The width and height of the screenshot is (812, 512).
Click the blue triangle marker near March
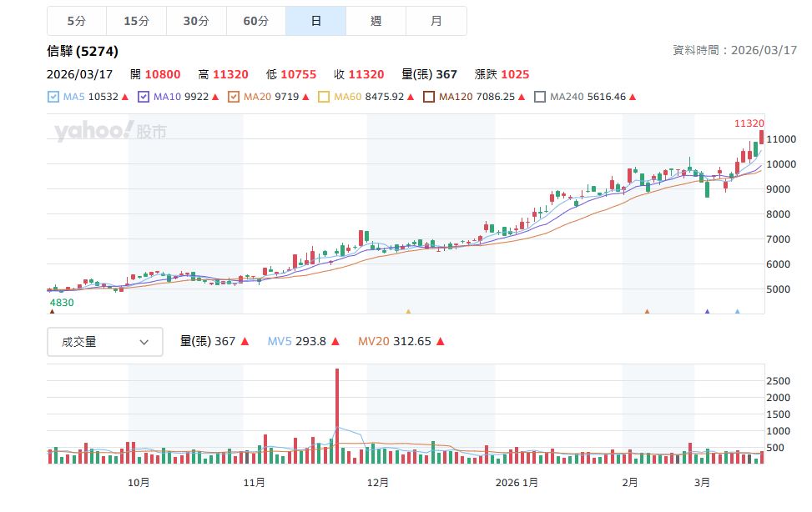pos(738,310)
